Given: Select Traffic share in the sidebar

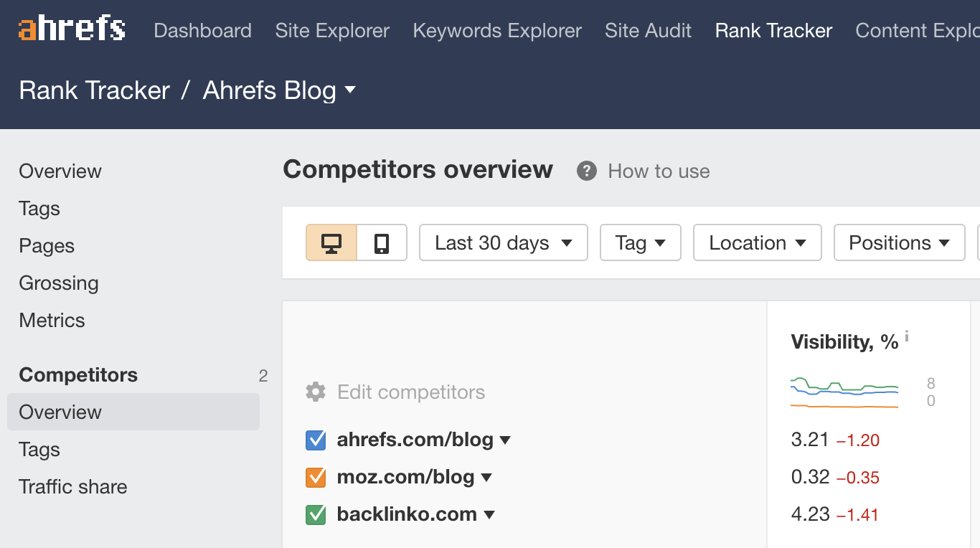Looking at the screenshot, I should (73, 487).
